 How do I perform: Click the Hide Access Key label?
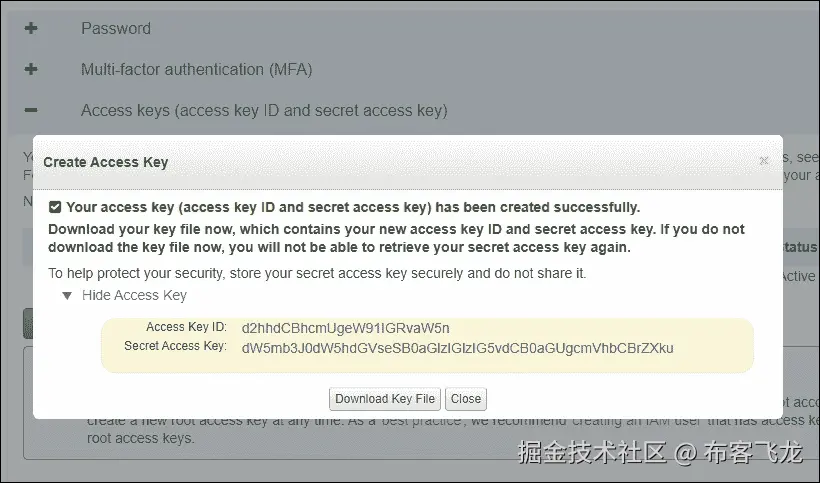(134, 296)
